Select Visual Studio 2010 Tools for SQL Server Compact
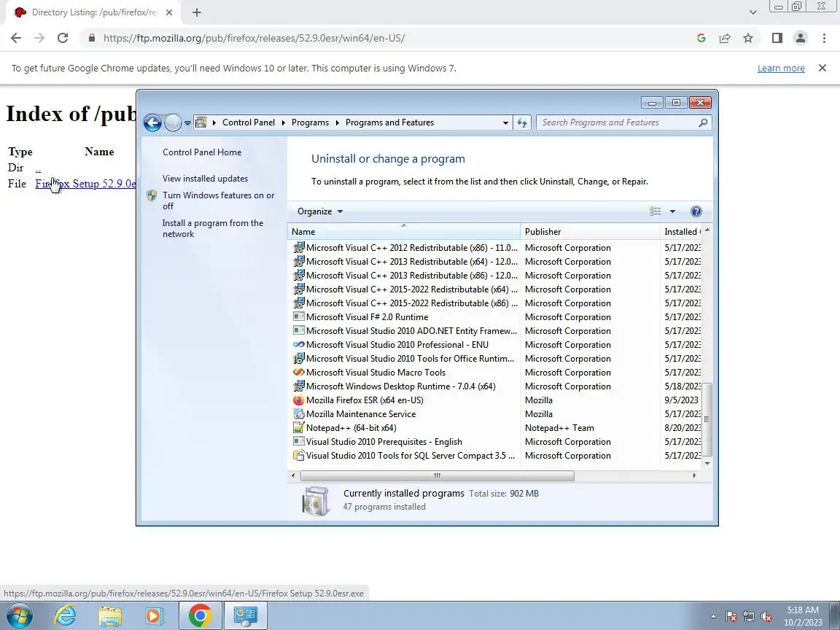Viewport: 840px width, 630px height. tap(411, 456)
